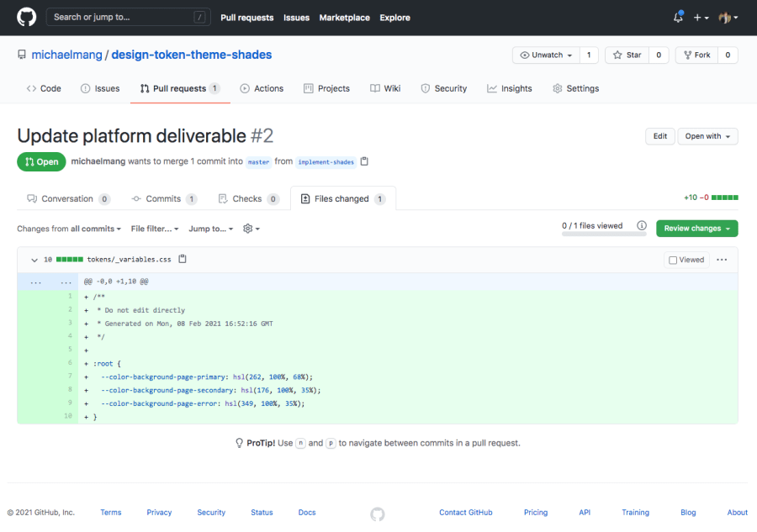The width and height of the screenshot is (757, 532).
Task: Open the File filter dropdown
Action: pos(155,229)
